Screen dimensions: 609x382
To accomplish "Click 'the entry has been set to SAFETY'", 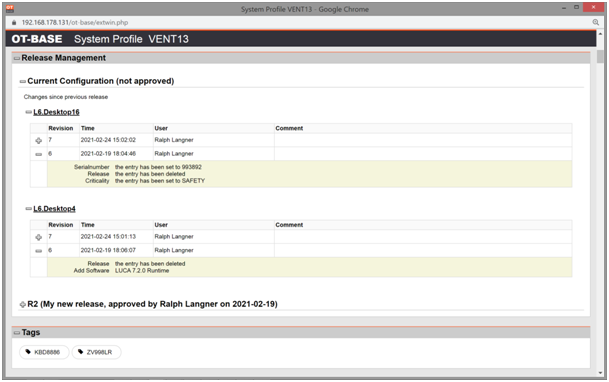I will pos(160,181).
